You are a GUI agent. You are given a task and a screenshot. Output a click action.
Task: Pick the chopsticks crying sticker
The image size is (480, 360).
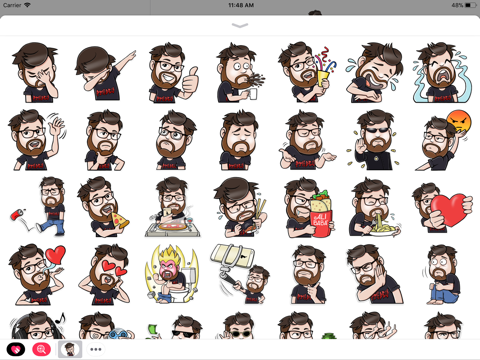tap(240, 207)
